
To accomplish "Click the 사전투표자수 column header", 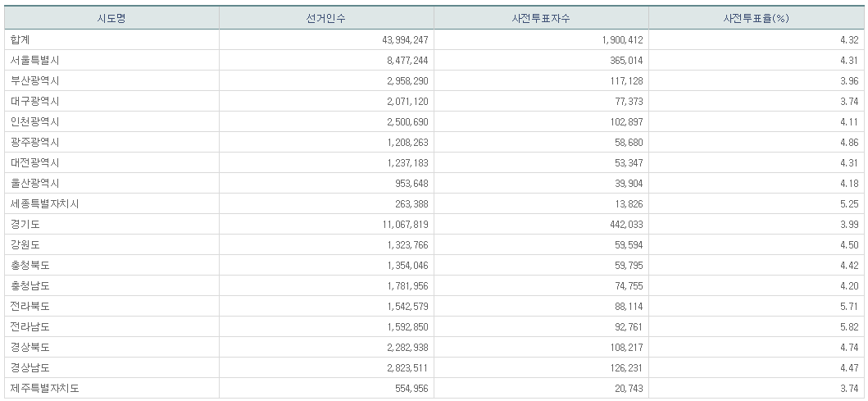I will point(540,19).
